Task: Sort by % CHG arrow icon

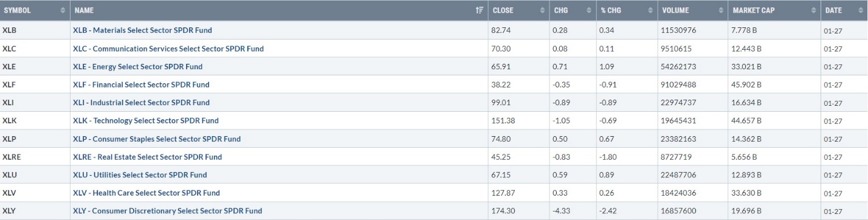Action: point(649,11)
